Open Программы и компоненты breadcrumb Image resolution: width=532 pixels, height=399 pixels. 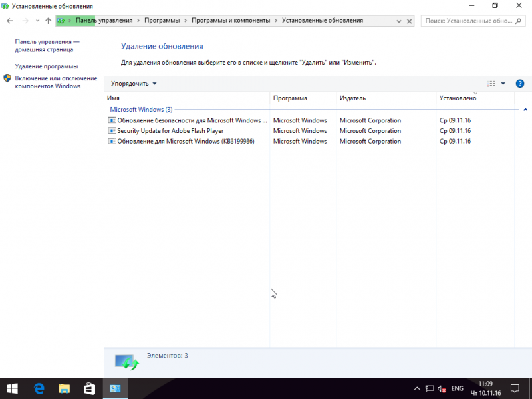click(x=231, y=21)
